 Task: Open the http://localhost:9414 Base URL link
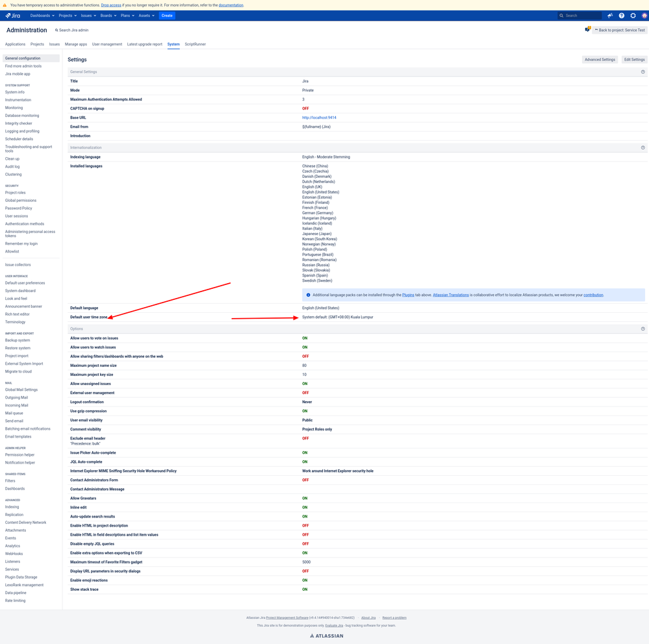(x=319, y=118)
